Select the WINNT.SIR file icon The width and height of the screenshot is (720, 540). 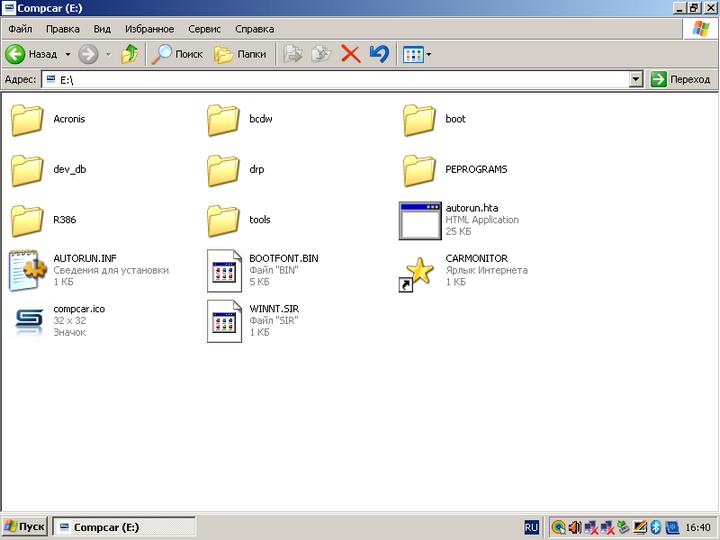click(x=224, y=320)
